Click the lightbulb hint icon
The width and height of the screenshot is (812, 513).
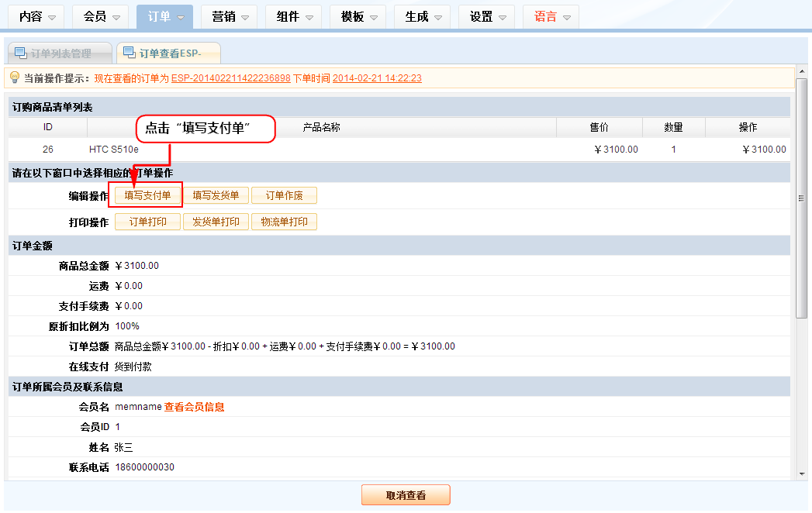(14, 77)
